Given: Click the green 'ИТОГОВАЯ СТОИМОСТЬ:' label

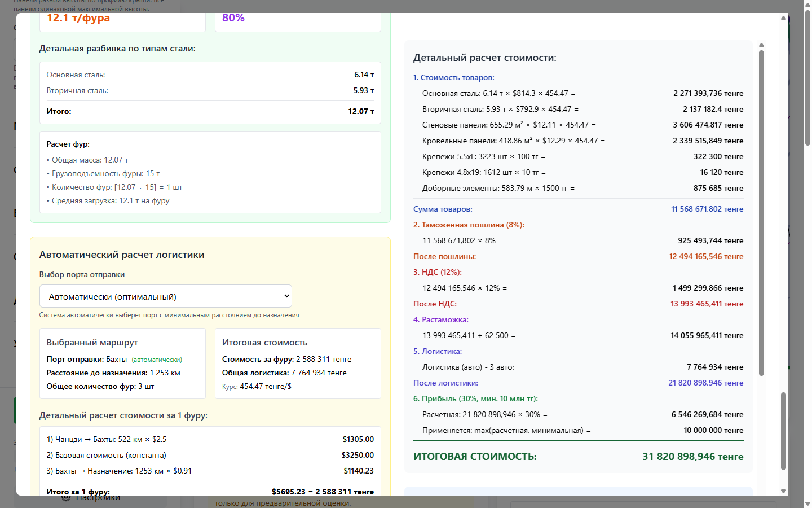Looking at the screenshot, I should (475, 457).
